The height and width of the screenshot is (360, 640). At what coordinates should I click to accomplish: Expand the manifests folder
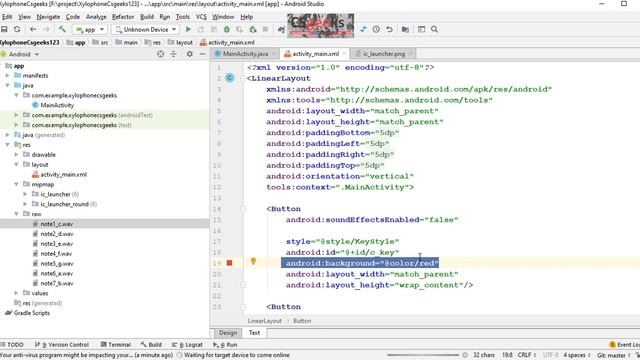[7, 76]
